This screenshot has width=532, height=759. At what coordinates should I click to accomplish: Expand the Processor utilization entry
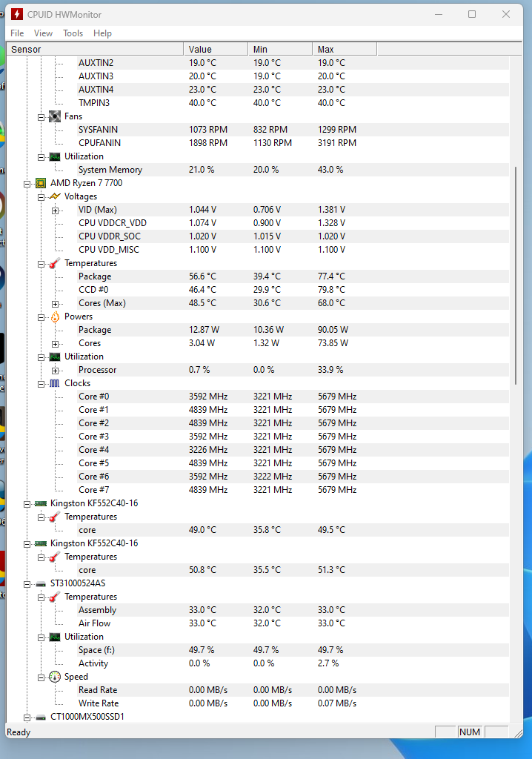click(x=55, y=371)
